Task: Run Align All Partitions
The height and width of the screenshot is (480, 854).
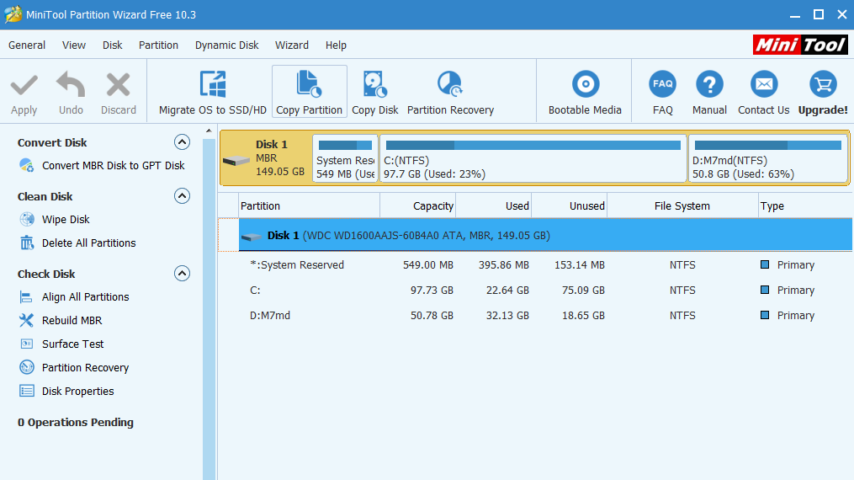Action: 74,297
